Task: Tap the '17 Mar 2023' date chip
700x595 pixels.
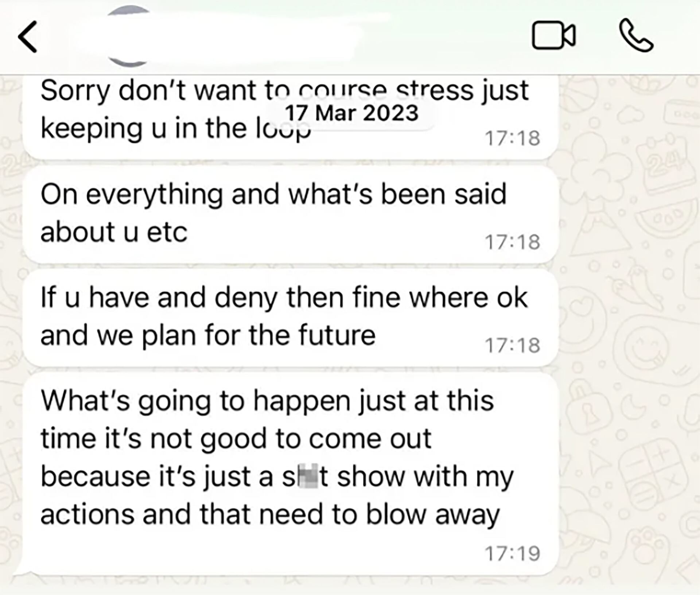Action: [x=351, y=113]
